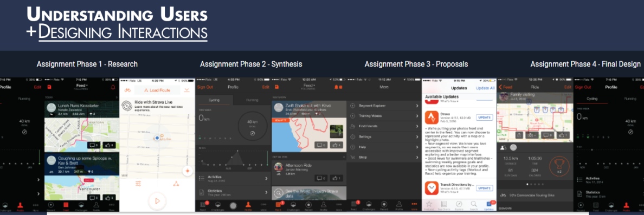Open the record settings sliders icon
Image resolution: width=644 pixels, height=215 pixels.
pos(138,184)
